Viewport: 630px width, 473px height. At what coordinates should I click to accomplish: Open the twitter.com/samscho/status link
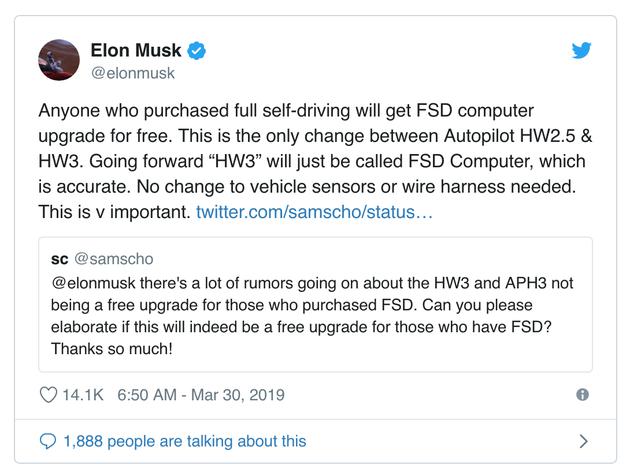click(314, 212)
